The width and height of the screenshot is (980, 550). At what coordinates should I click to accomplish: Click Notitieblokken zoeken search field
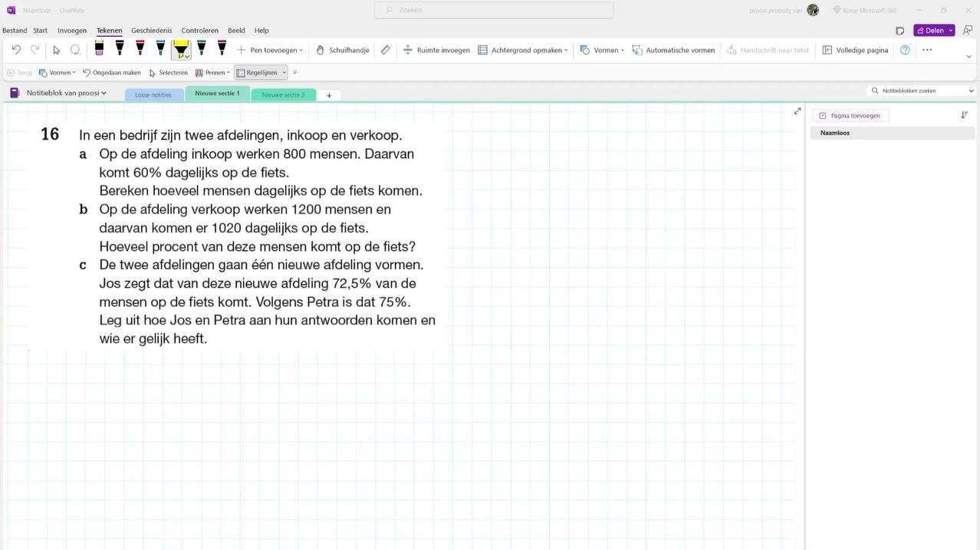[922, 91]
